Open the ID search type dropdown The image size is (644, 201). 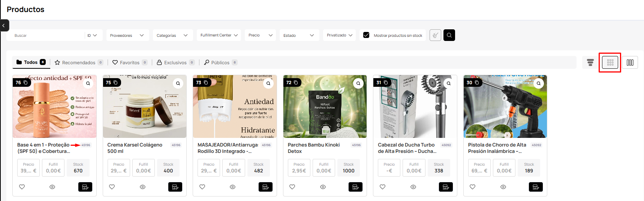[92, 35]
